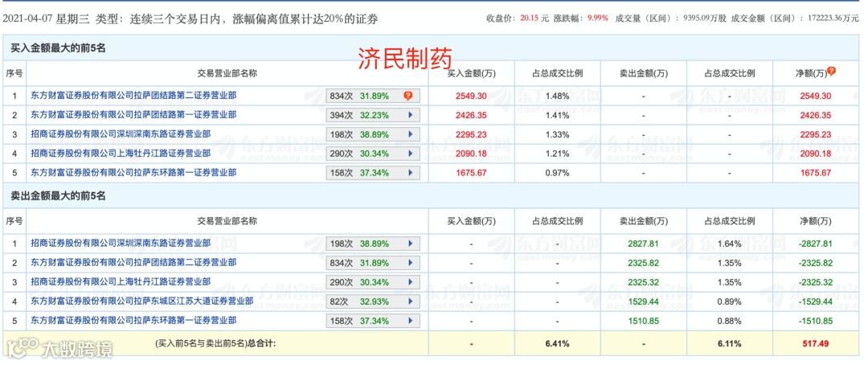Click the help icon next to 净额(万) header
The width and height of the screenshot is (868, 365).
coord(831,72)
